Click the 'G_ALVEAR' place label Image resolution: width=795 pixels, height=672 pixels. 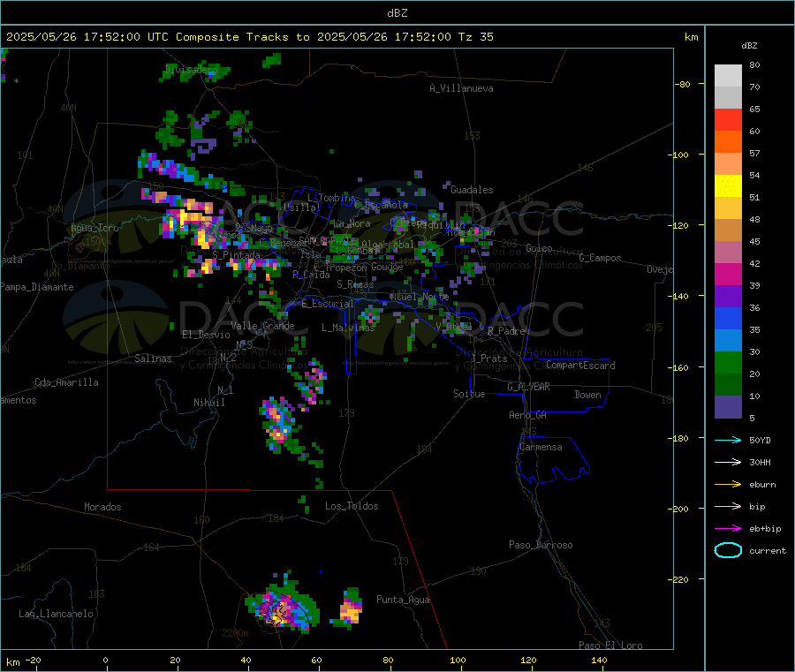coord(528,387)
